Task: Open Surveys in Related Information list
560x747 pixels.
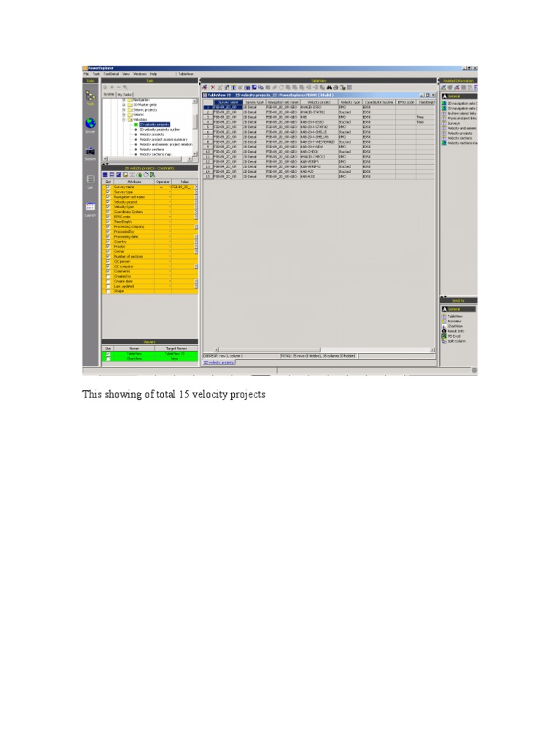Action: 454,123
